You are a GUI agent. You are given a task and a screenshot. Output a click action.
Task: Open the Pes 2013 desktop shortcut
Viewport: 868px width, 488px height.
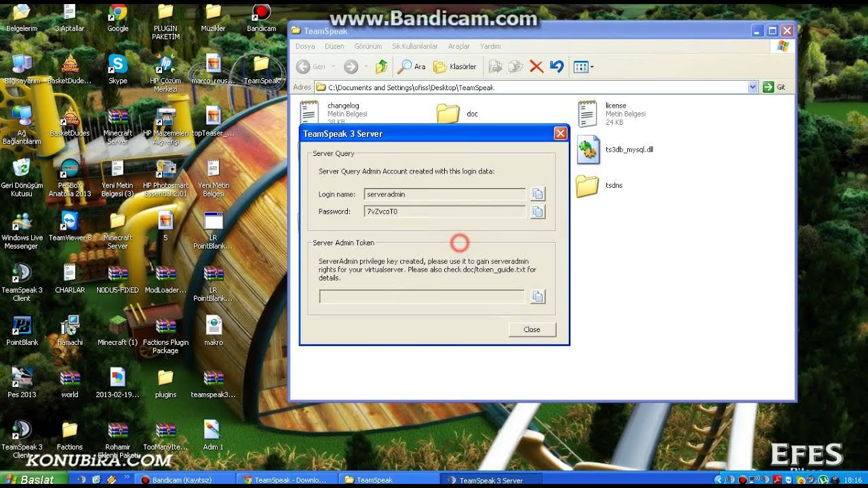point(22,383)
